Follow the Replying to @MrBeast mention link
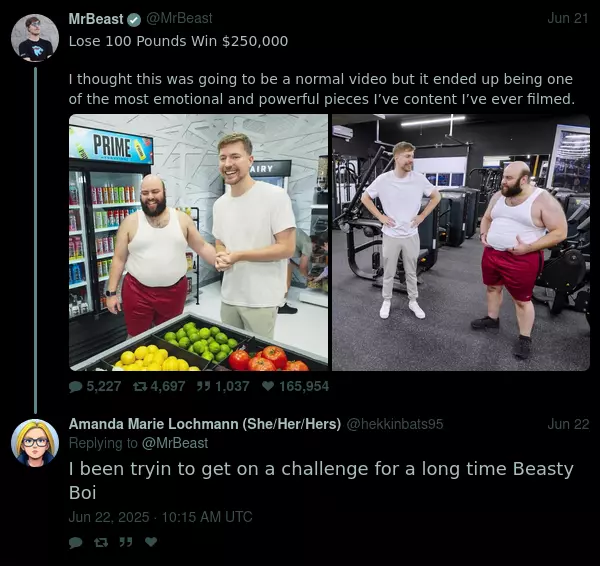This screenshot has width=600, height=566. click(175, 443)
